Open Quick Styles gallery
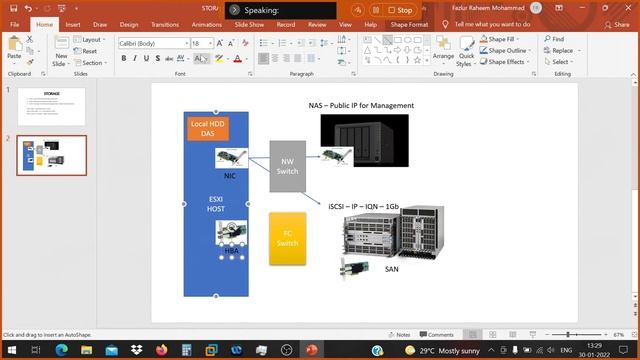 [466, 52]
